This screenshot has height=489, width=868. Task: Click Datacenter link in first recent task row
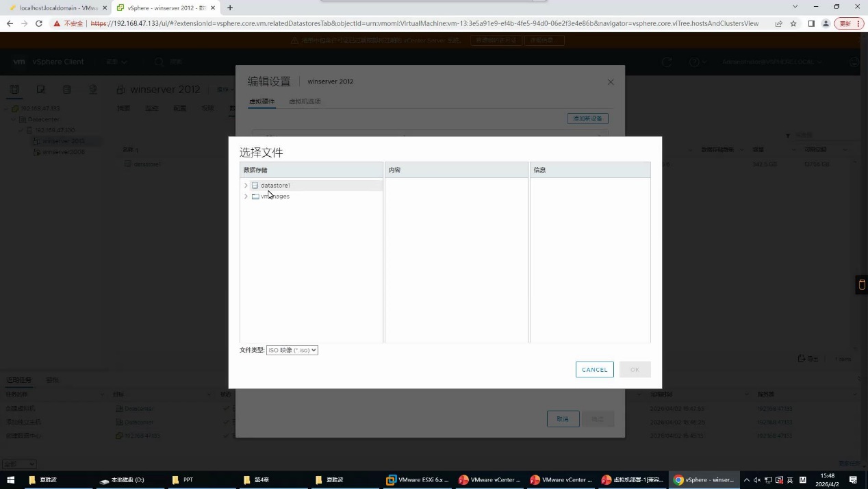pyautogui.click(x=139, y=409)
